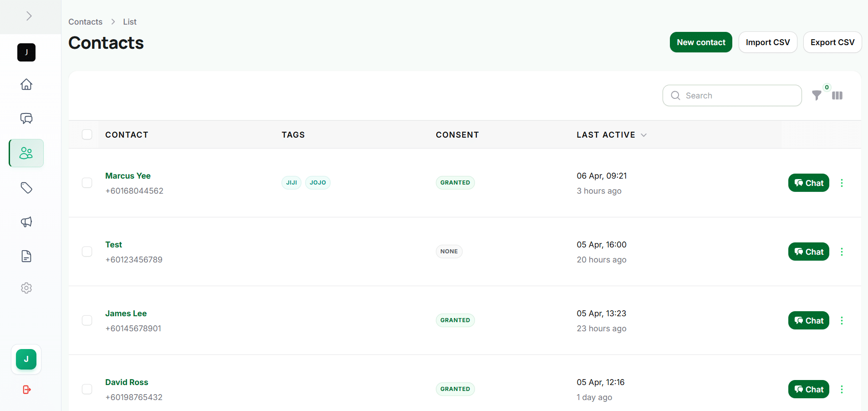Screen dimensions: 868x411
Task: Toggle columns with the column-view icon
Action: (x=837, y=95)
